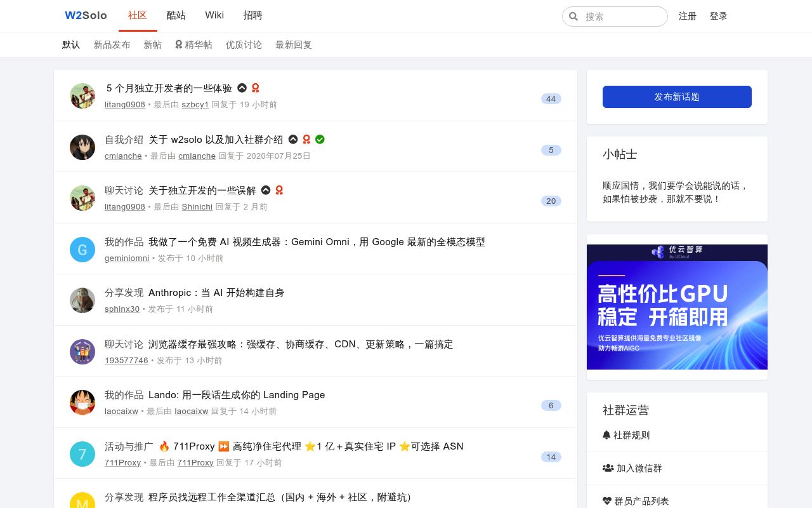Image resolution: width=812 pixels, height=508 pixels.
Task: Open avatar on 关于独立开发的一些误解 post
Action: pyautogui.click(x=82, y=198)
